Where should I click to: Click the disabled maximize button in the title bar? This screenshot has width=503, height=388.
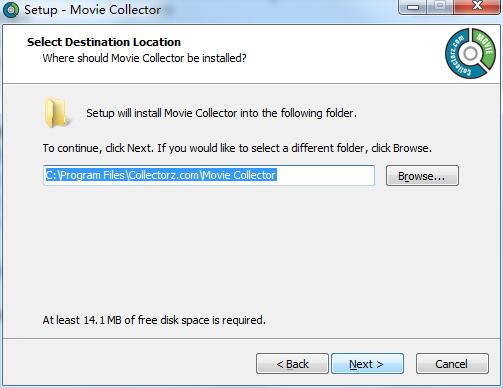coord(440,6)
